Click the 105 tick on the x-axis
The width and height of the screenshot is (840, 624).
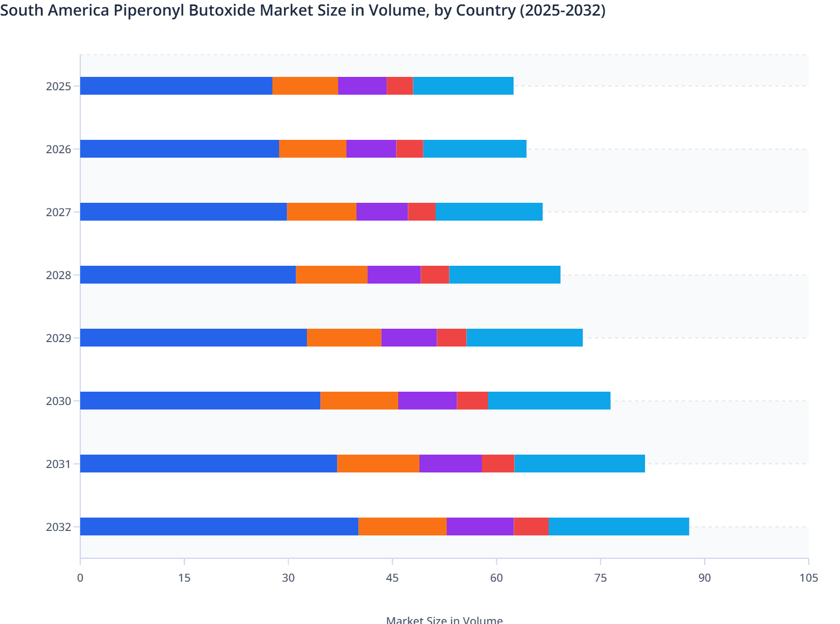[x=809, y=578]
